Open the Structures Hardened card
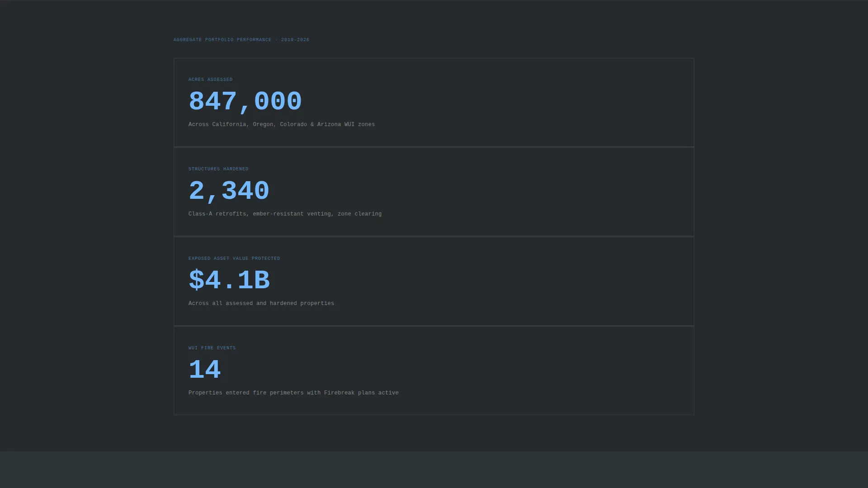The height and width of the screenshot is (488, 868). click(x=434, y=192)
